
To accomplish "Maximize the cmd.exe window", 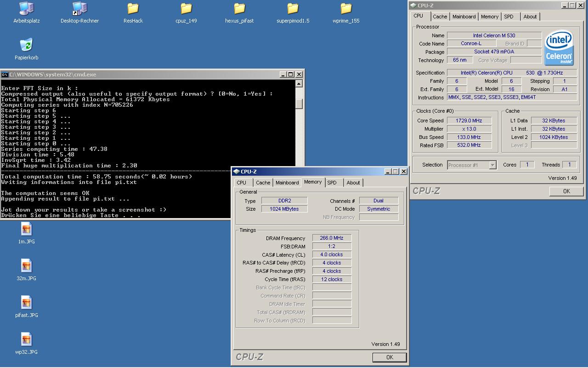I will pos(291,75).
